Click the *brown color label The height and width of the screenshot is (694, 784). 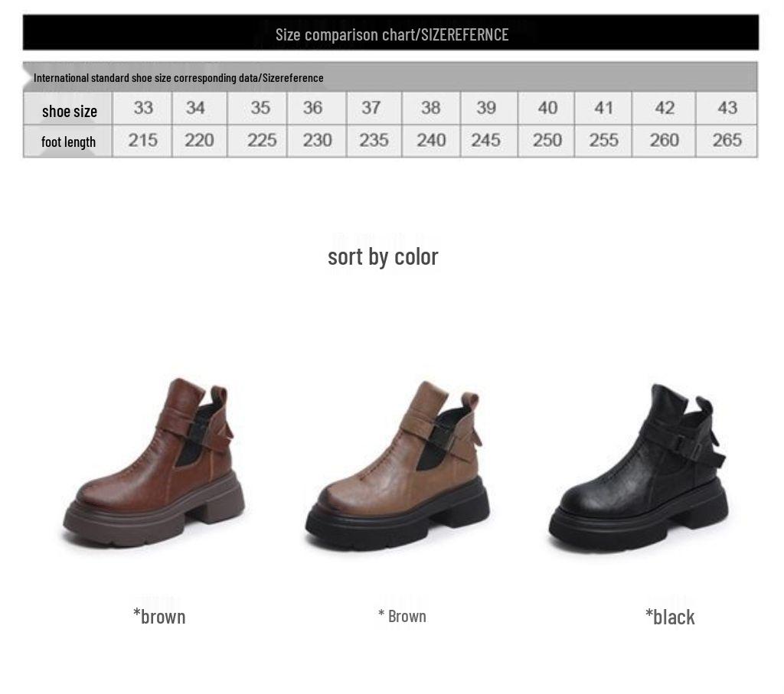159,617
